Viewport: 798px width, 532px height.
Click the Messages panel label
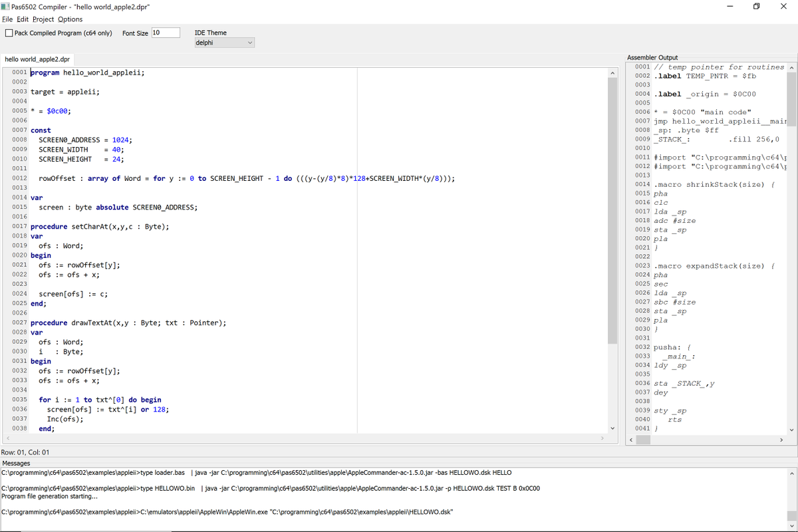pyautogui.click(x=17, y=463)
